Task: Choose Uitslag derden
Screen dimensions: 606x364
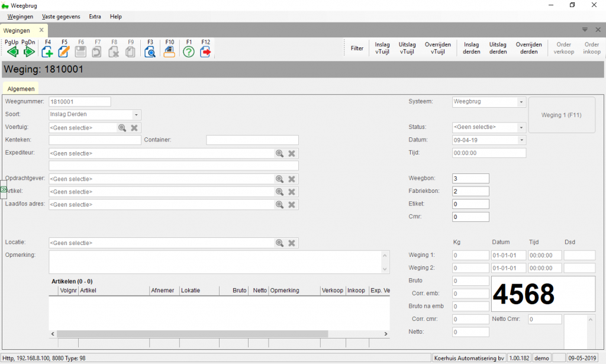Action: pyautogui.click(x=498, y=49)
